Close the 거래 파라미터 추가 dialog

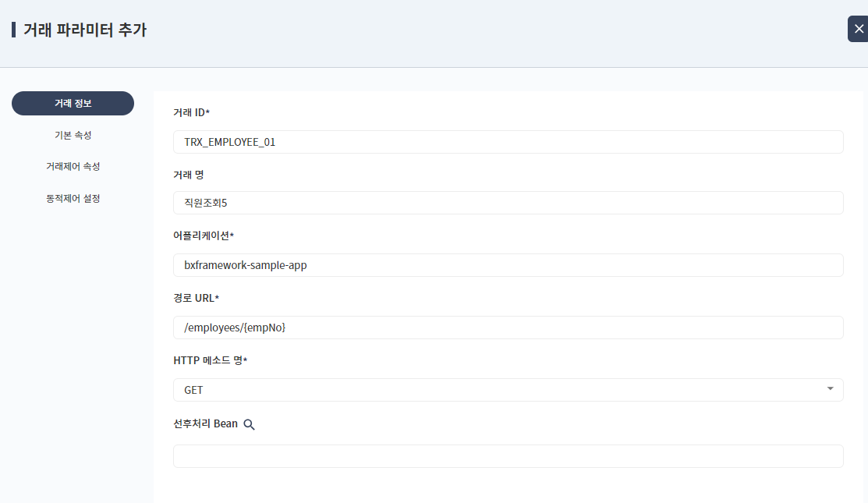pyautogui.click(x=858, y=29)
